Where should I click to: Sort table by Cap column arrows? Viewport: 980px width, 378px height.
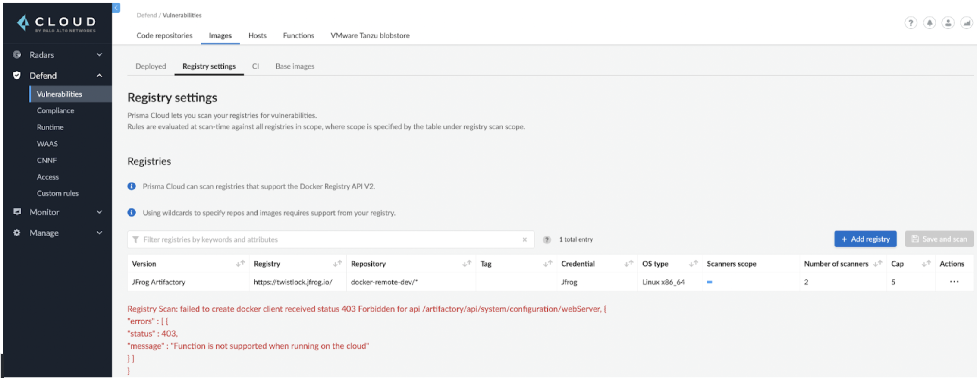tap(926, 263)
